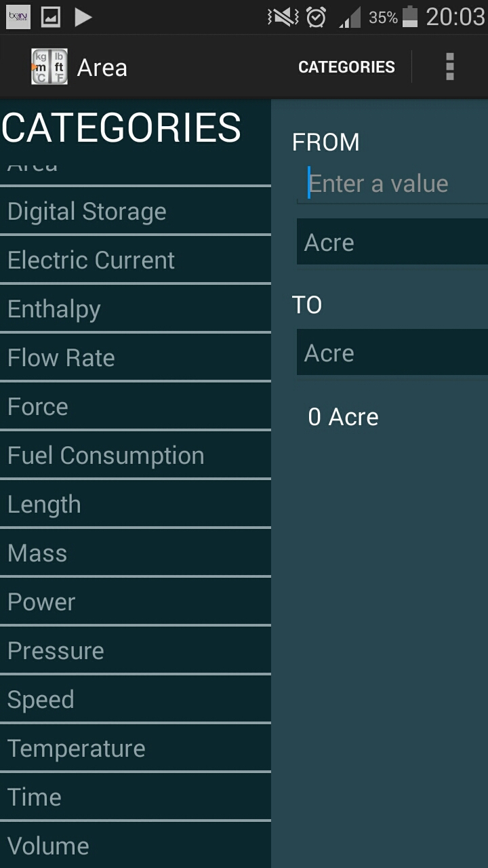Open the FROM unit dropdown showing Acre
The height and width of the screenshot is (868, 488).
coord(392,242)
